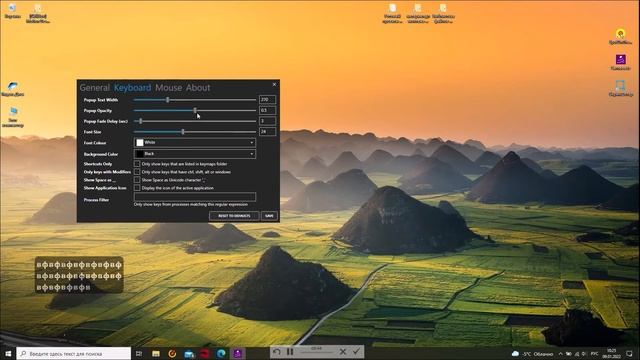Screen dimensions: 640x360
Task: Select the yellow round desktop icon at right
Action: (x=620, y=37)
